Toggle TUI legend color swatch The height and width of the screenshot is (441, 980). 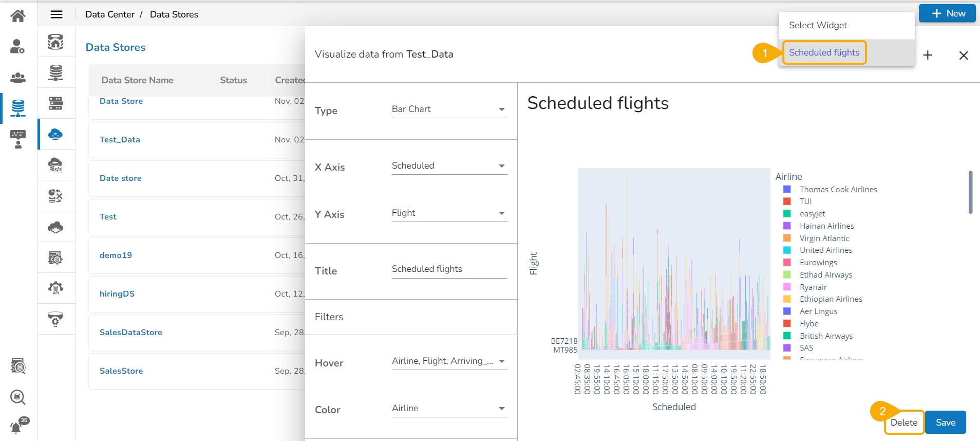tap(787, 201)
